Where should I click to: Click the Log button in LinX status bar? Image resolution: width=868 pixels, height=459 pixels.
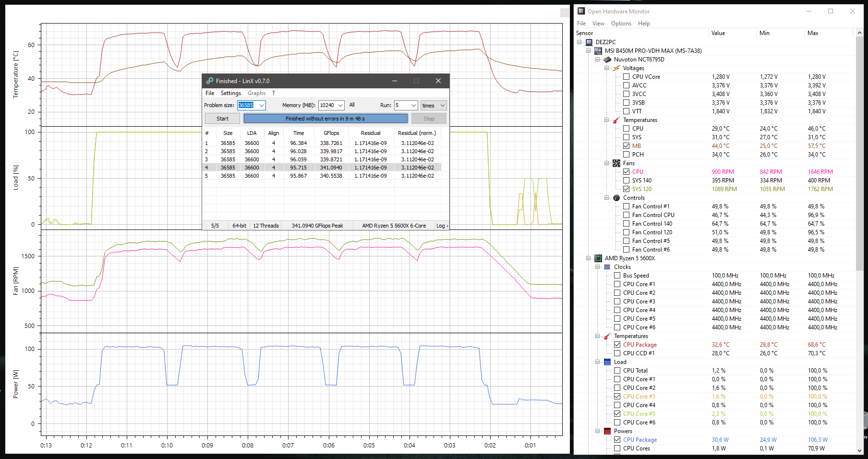(x=442, y=226)
